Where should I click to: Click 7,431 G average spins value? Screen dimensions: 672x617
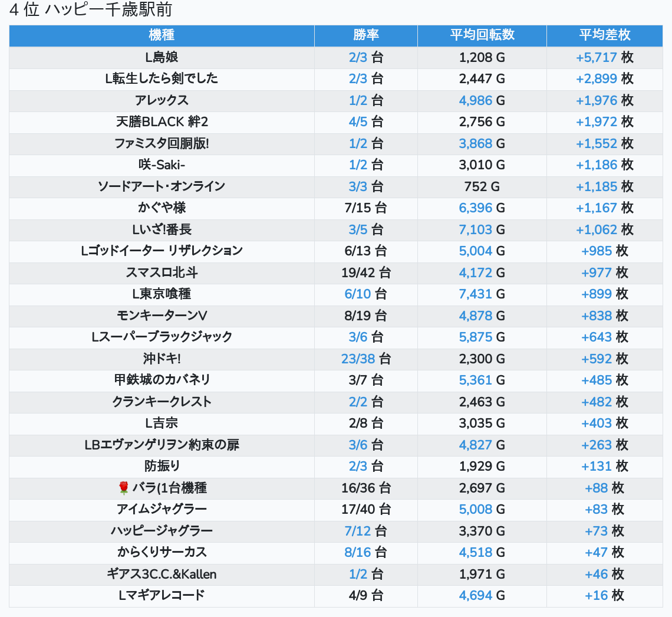tap(482, 294)
